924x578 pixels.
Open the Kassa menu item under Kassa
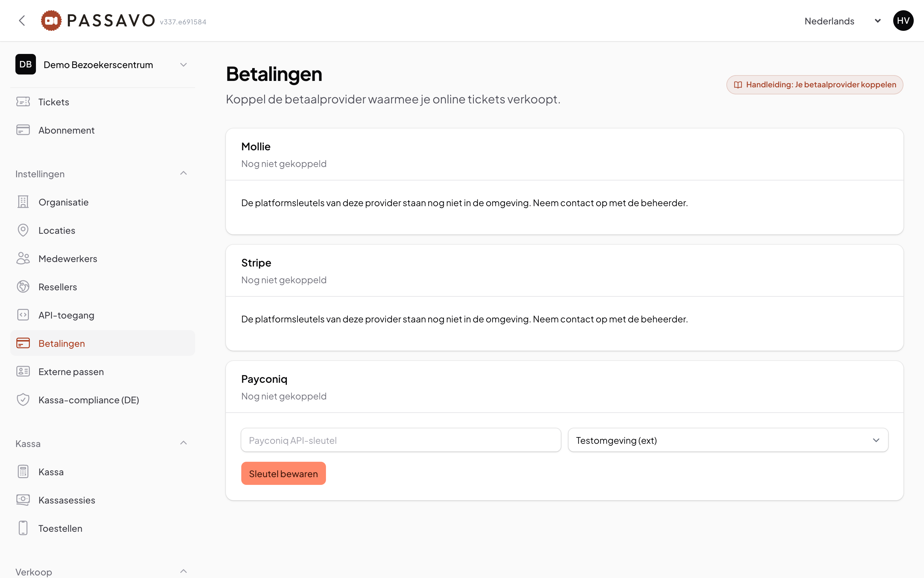coord(103,472)
